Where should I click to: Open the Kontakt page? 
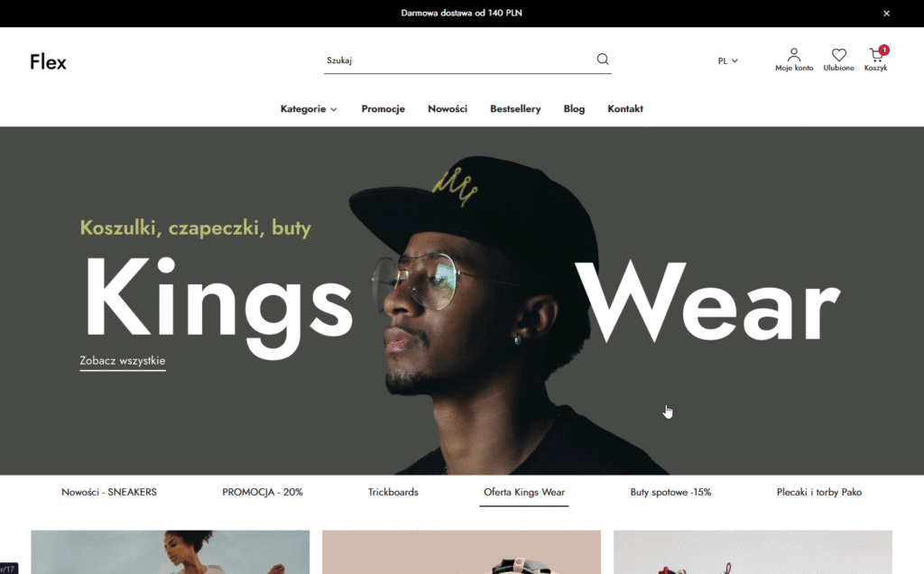click(625, 109)
